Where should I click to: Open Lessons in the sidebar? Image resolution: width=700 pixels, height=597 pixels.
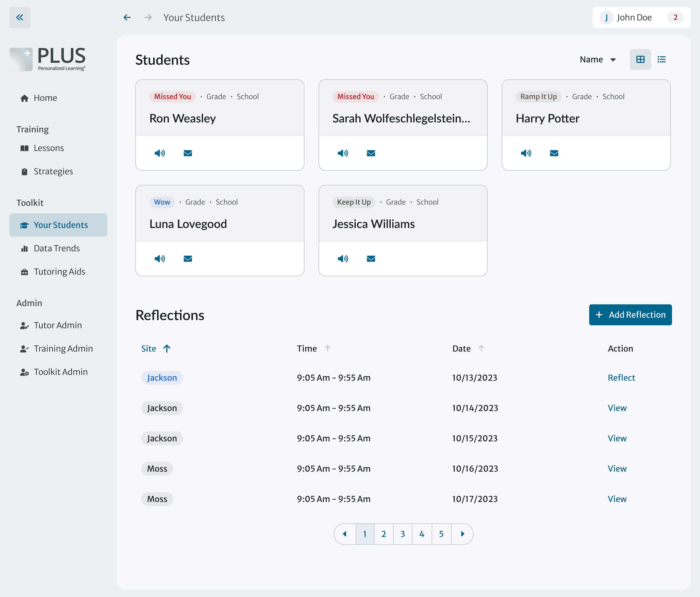(58, 148)
